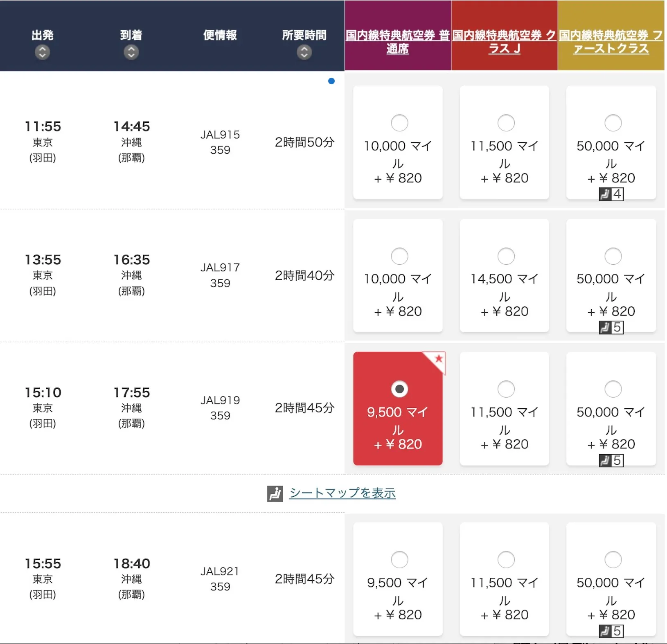Viewport: 667px width, 644px height.
Task: Select JAL915 Class J 11,500 miles radio
Action: (x=506, y=123)
